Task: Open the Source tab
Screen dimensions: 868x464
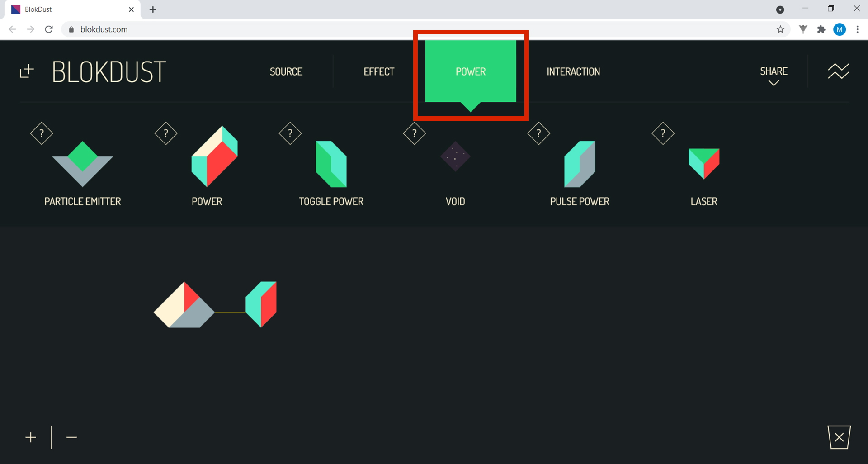Action: tap(286, 71)
